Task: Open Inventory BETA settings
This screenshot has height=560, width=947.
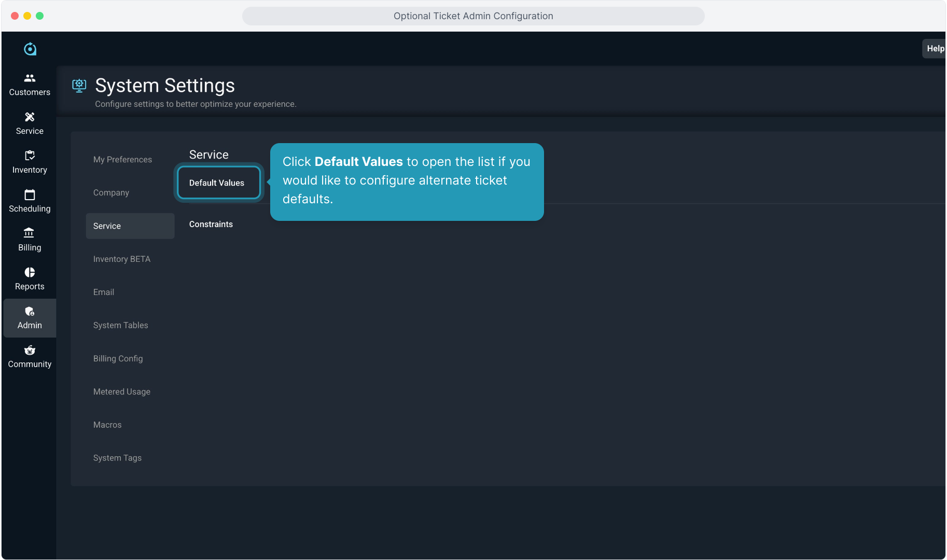Action: pyautogui.click(x=121, y=259)
